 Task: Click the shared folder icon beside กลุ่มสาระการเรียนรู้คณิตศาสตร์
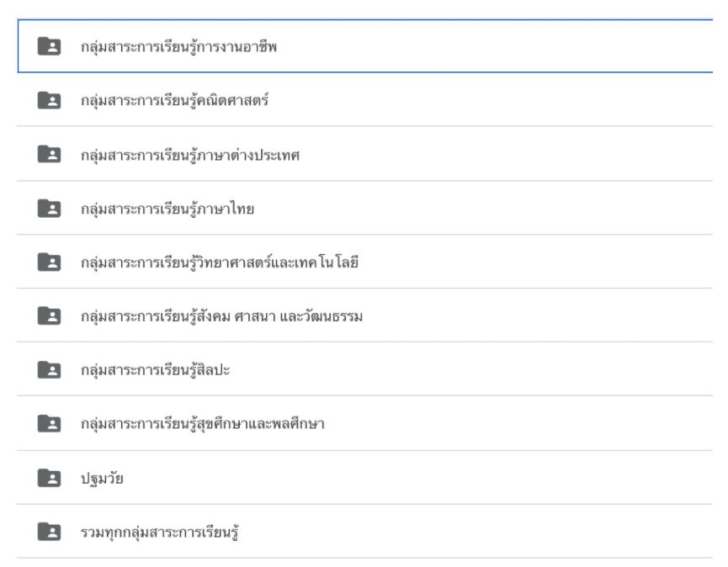49,100
